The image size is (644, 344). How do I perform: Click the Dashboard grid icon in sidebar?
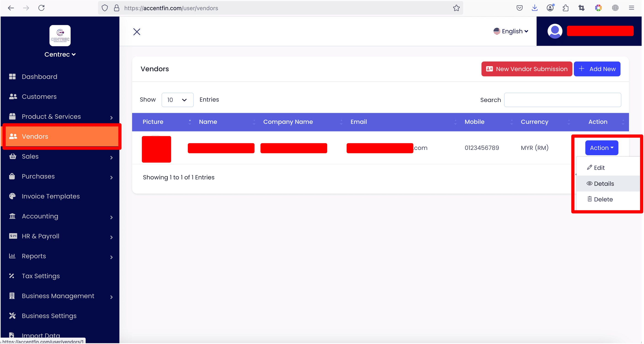[x=12, y=77]
